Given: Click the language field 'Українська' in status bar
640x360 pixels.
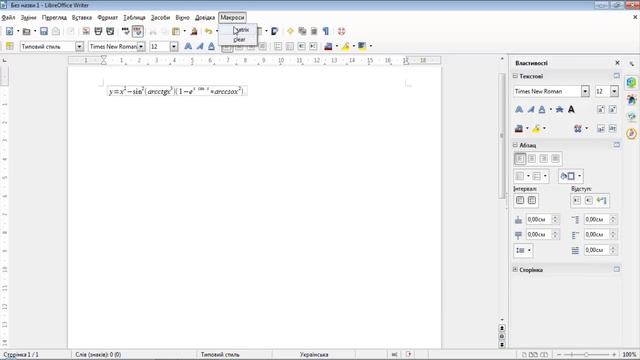Looking at the screenshot, I should [314, 355].
